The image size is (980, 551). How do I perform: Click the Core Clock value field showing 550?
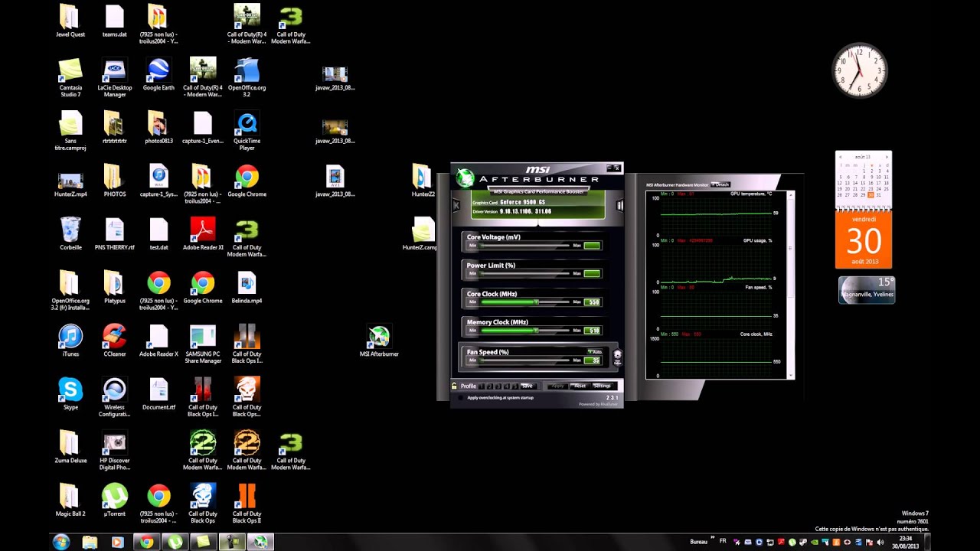(593, 302)
